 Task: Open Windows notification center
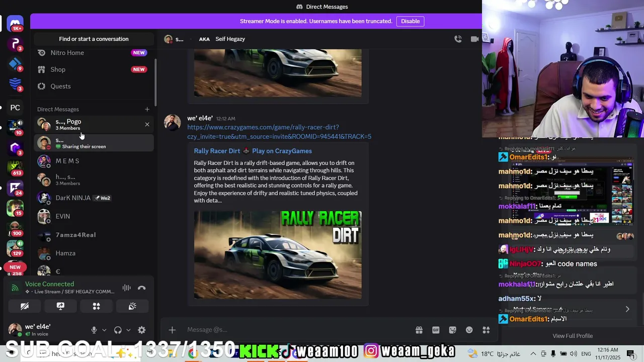coord(630,353)
